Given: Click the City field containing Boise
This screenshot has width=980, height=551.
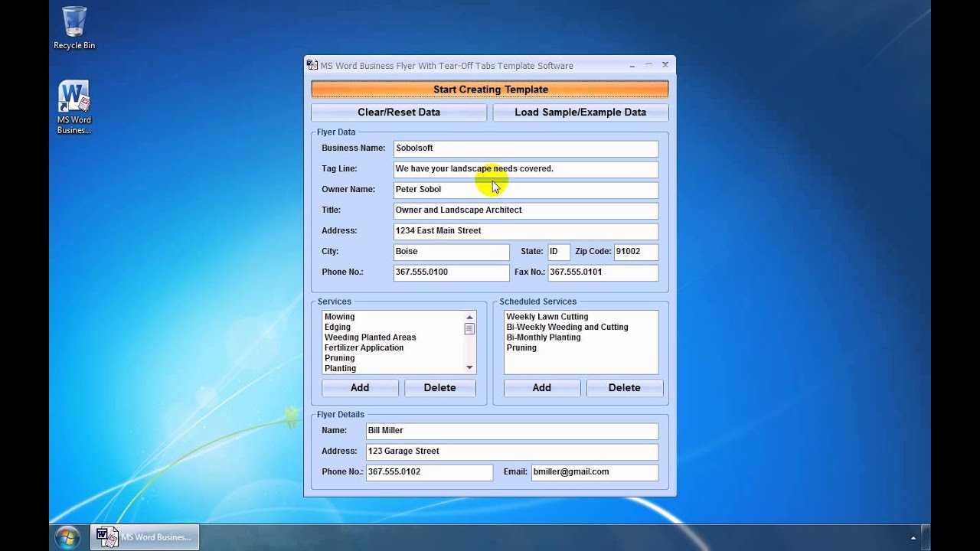Looking at the screenshot, I should pos(452,252).
